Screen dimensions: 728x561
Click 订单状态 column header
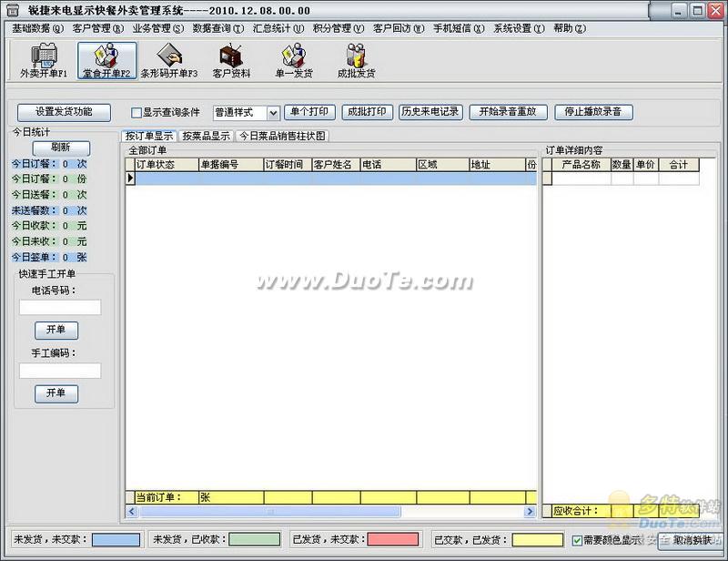[x=167, y=165]
